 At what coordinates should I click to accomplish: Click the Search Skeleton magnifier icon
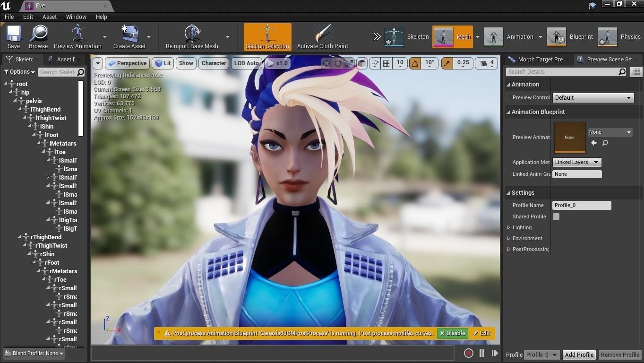coord(81,72)
